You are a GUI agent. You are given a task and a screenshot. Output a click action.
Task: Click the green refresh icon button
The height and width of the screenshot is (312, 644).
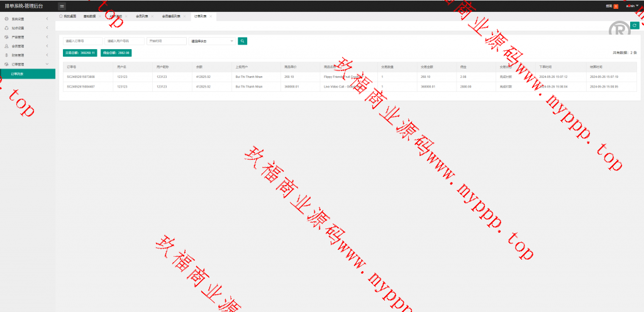(x=635, y=25)
